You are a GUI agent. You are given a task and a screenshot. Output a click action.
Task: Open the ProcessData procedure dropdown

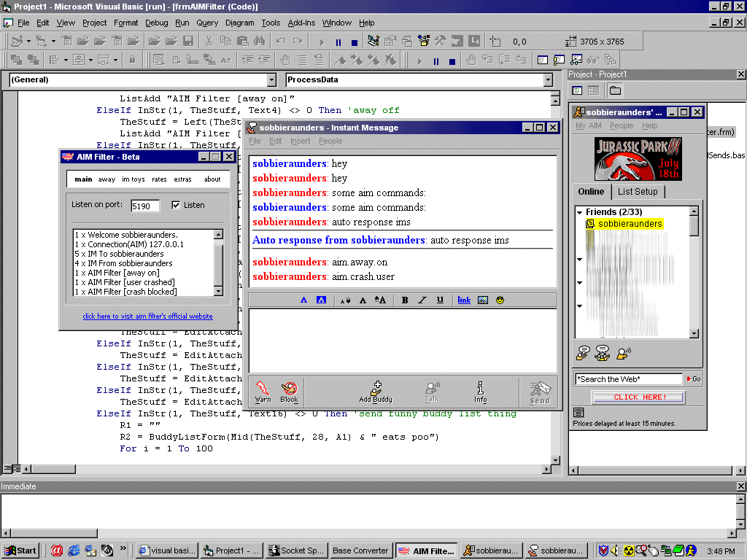point(548,79)
